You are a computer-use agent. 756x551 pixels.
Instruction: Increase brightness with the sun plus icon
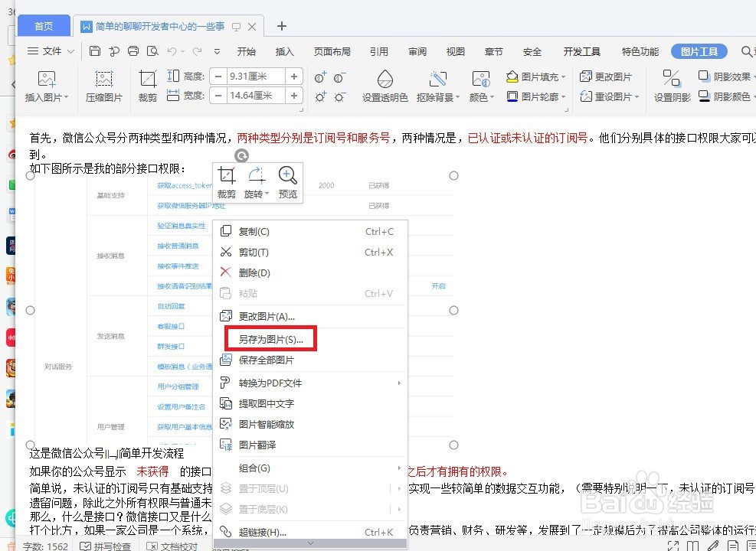pyautogui.click(x=321, y=97)
